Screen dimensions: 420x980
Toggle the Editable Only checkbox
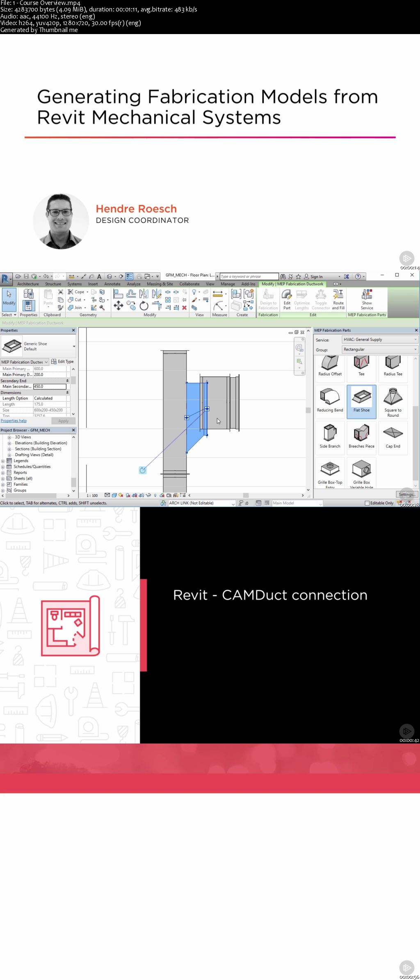tap(367, 503)
